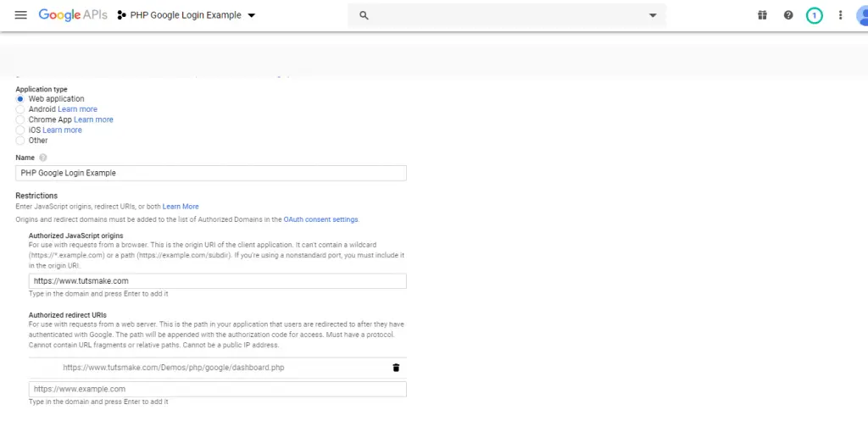Expand the search bar dropdown arrow

click(x=653, y=15)
